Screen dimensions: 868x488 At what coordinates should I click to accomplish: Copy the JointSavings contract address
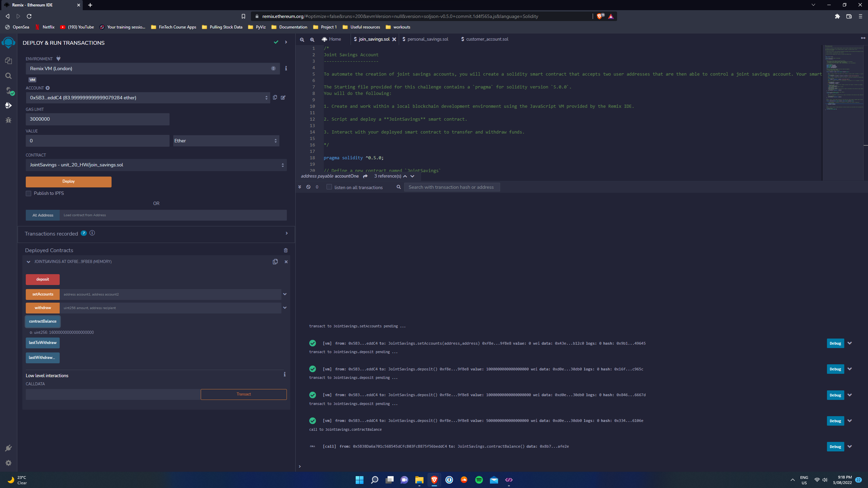pyautogui.click(x=275, y=262)
